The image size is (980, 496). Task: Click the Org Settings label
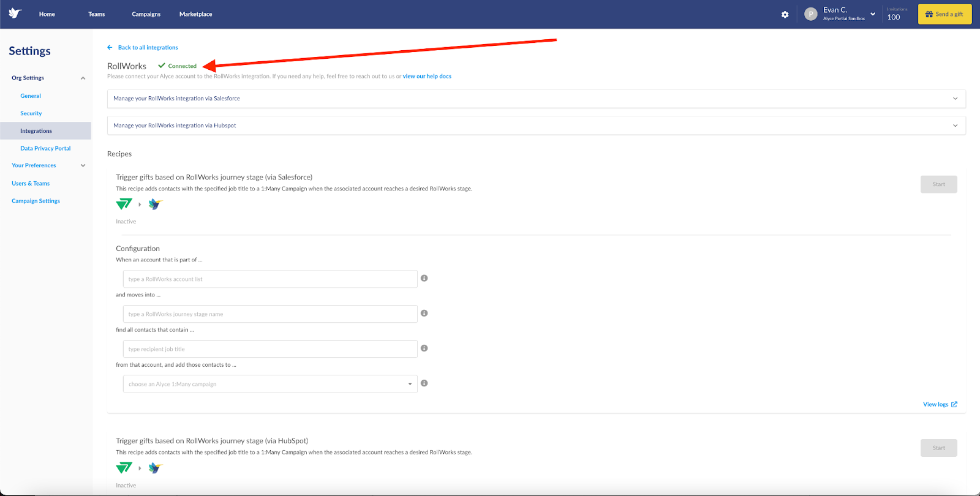click(x=28, y=78)
